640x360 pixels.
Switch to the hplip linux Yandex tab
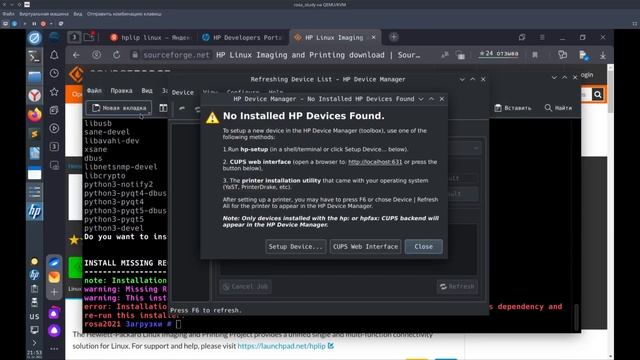(x=151, y=38)
